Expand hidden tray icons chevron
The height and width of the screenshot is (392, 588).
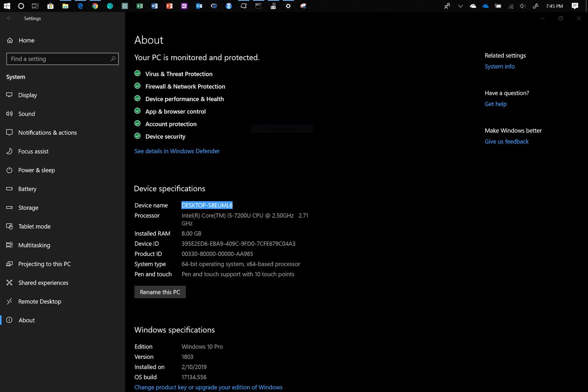[460, 6]
